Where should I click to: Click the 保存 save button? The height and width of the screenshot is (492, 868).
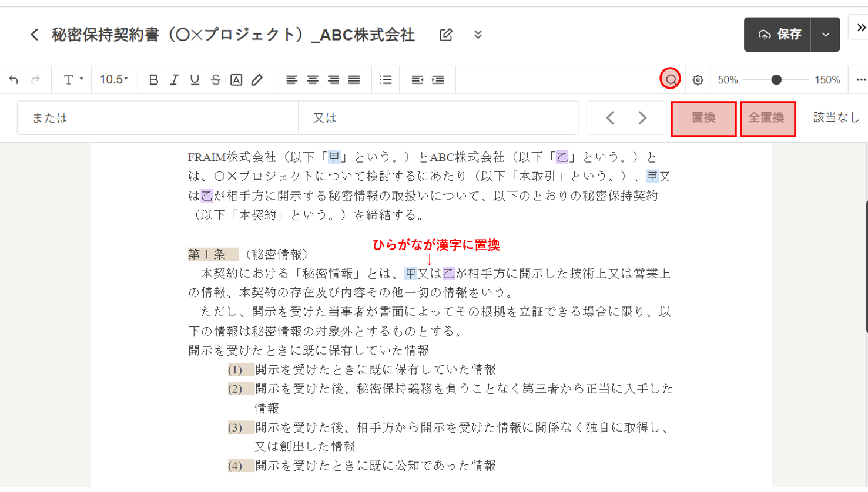pos(778,35)
